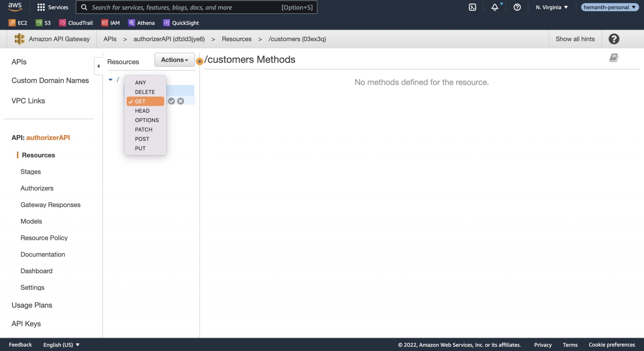Open the help question mark menu
Viewport: 644px width, 351px height.
tap(517, 7)
